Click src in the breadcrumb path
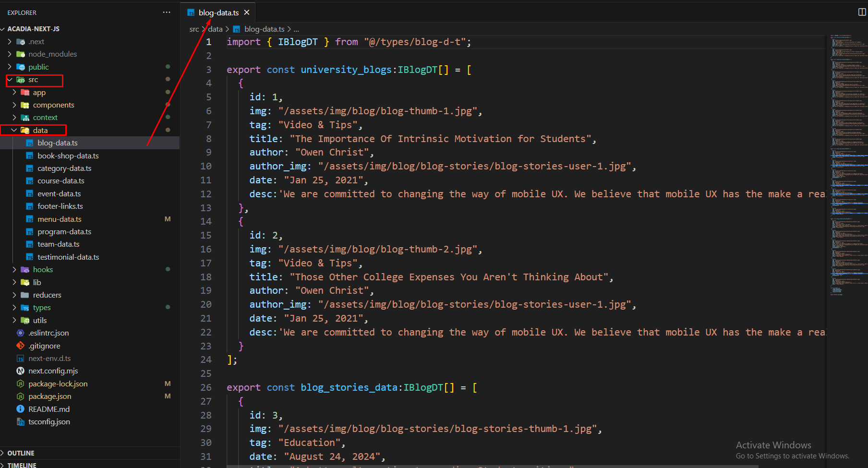Screen dimensions: 868x468 tap(194, 29)
